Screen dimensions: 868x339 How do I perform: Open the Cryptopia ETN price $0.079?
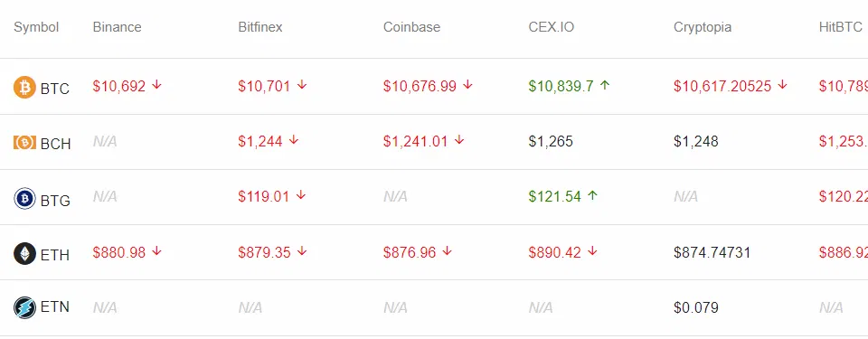coord(696,308)
